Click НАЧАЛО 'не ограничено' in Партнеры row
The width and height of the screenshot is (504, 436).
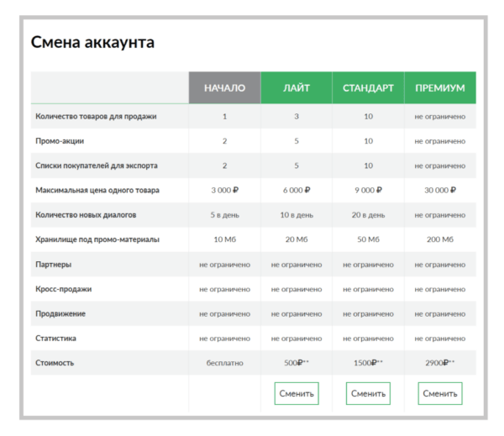(224, 265)
